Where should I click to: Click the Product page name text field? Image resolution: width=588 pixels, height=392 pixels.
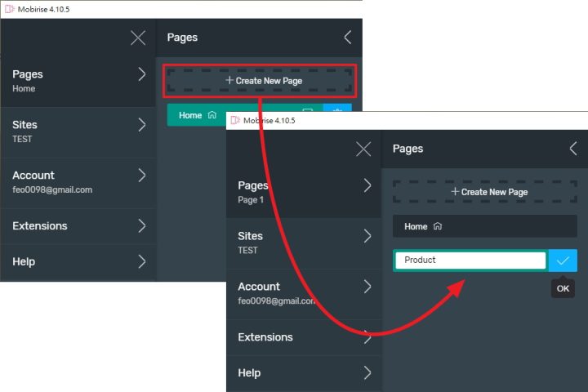[470, 261]
